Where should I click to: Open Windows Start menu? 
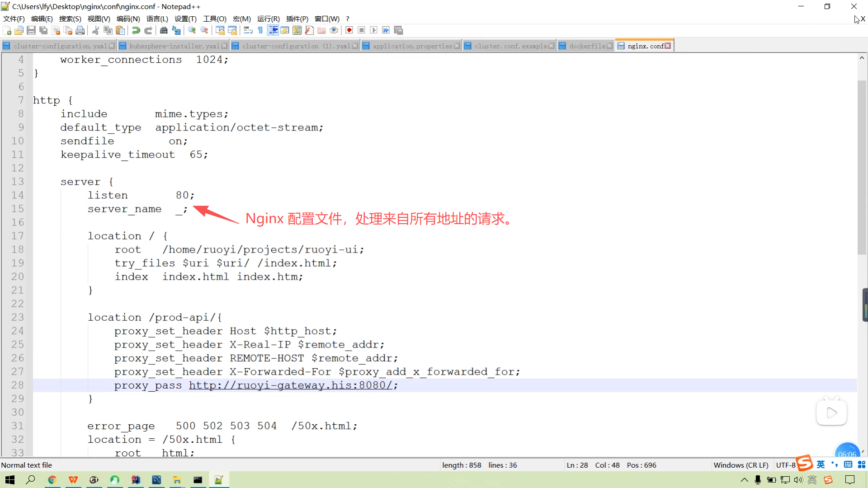click(x=10, y=480)
